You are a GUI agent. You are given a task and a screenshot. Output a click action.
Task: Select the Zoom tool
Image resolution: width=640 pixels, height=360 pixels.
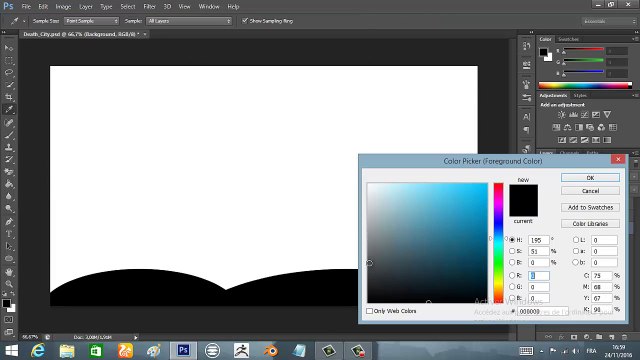(x=9, y=284)
